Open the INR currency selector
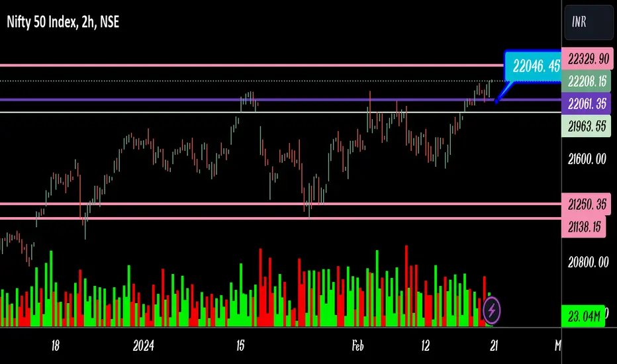 [589, 22]
